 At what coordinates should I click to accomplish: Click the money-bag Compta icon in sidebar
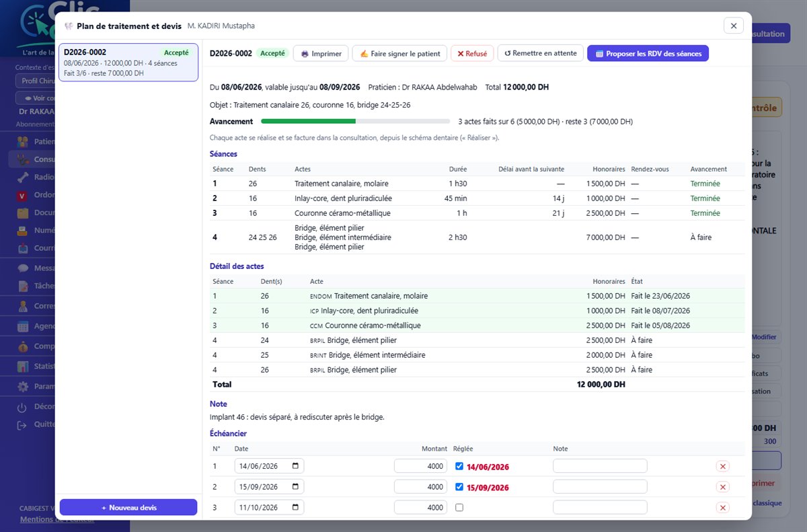23,346
